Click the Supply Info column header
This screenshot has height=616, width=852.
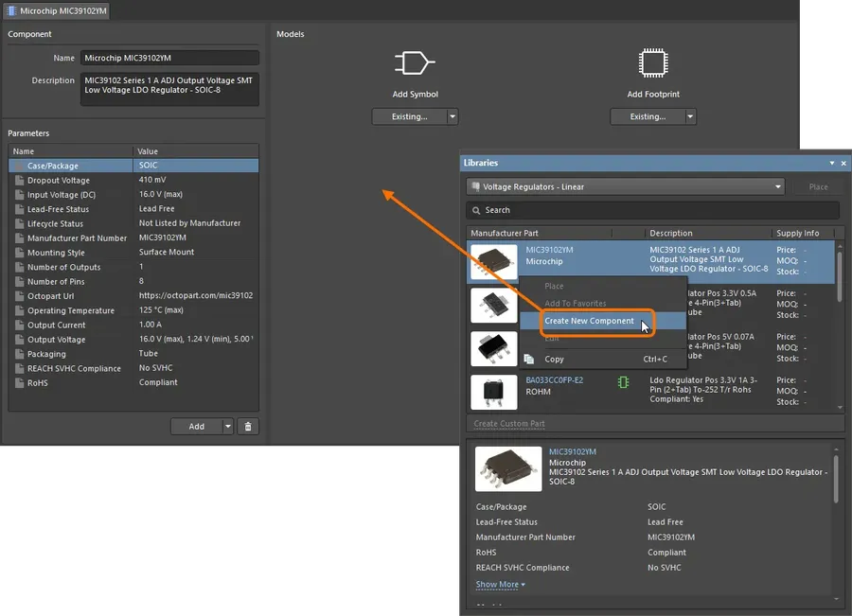tap(803, 233)
